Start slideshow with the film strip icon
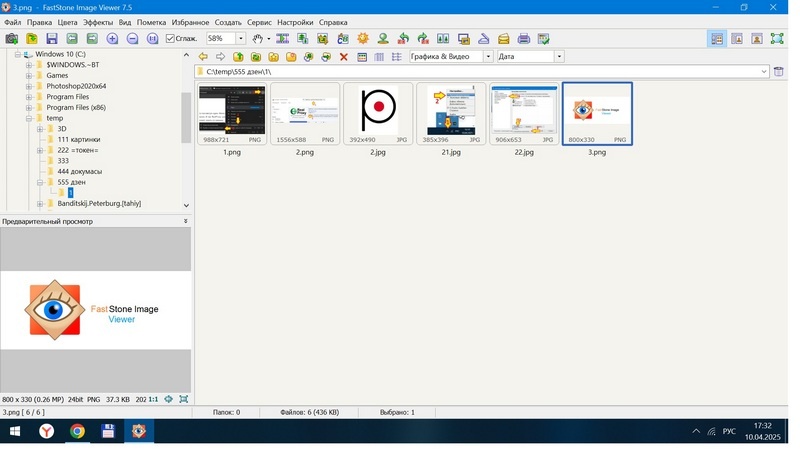Viewport: 800px width, 465px height. (x=282, y=39)
